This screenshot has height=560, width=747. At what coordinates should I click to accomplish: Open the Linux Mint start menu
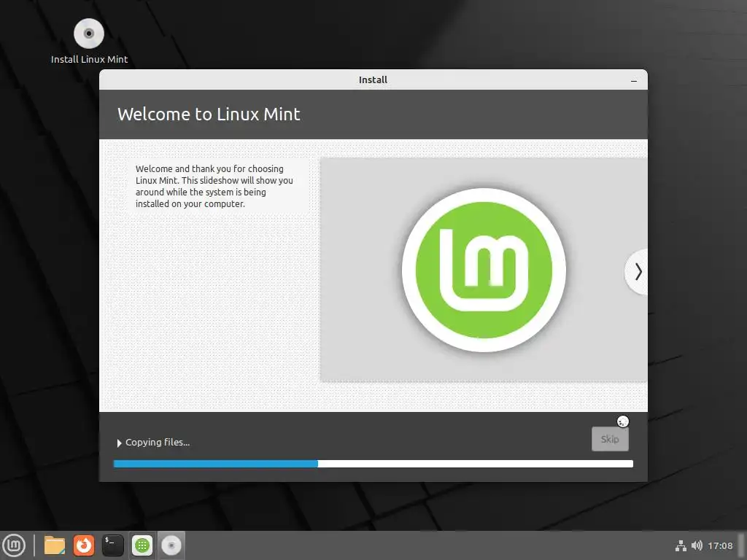pyautogui.click(x=15, y=545)
